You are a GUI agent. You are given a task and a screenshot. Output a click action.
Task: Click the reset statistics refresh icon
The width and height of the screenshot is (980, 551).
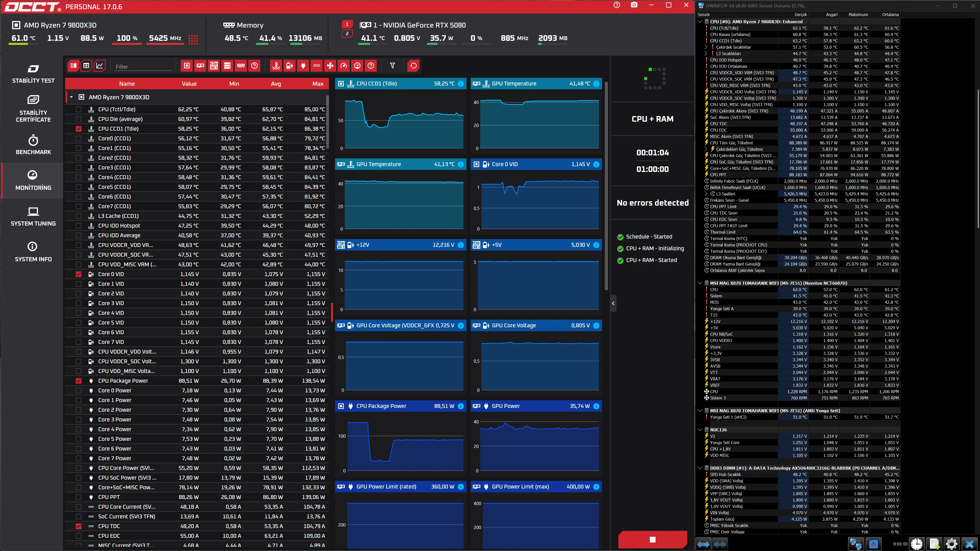pos(413,66)
